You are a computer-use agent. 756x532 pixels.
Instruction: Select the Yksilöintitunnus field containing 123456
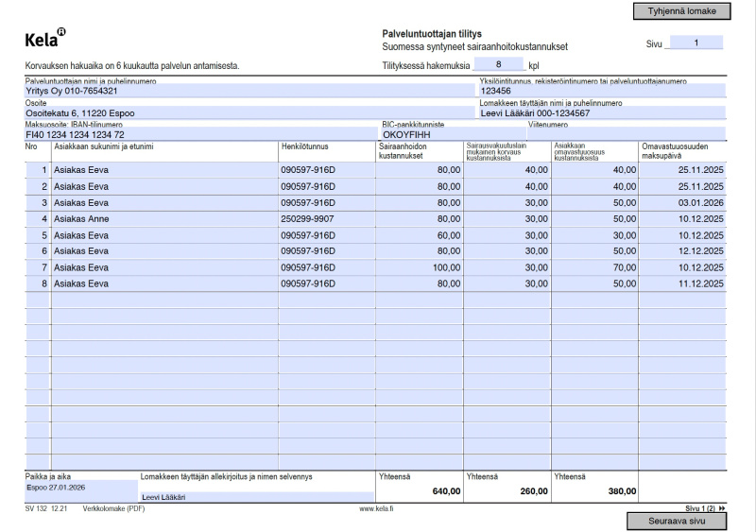[x=601, y=92]
